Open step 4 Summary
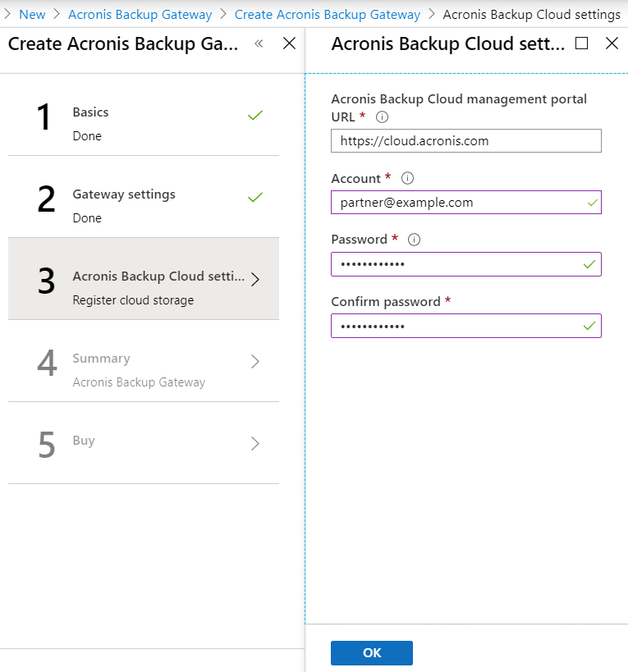The height and width of the screenshot is (672, 628). [144, 361]
